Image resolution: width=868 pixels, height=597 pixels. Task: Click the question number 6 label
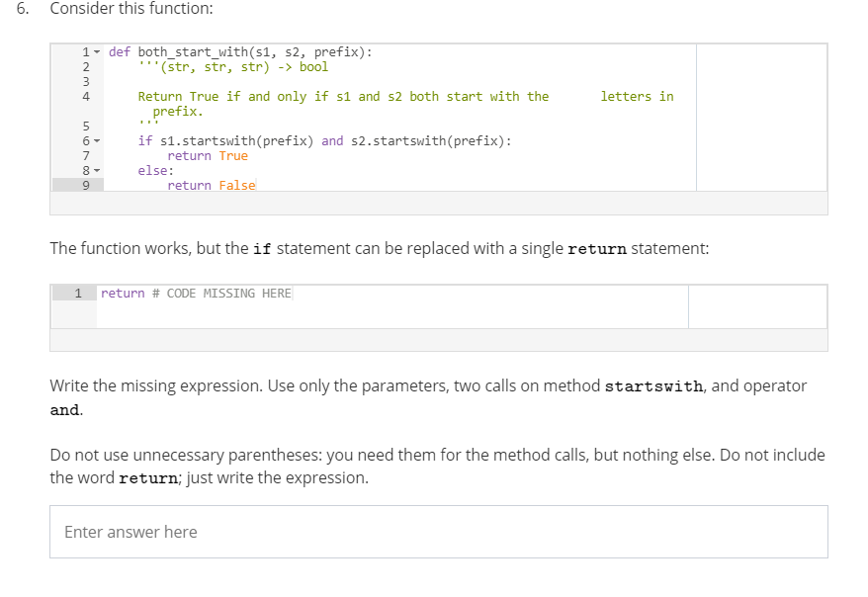point(20,9)
